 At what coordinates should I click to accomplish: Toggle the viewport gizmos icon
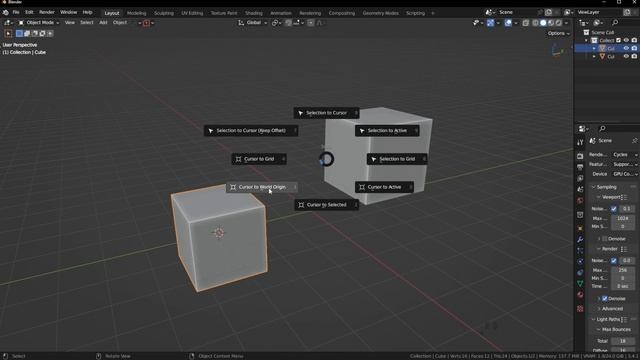(491, 23)
